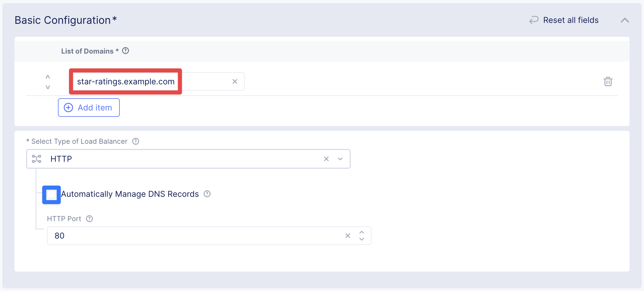Image resolution: width=644 pixels, height=291 pixels.
Task: Clear the domain text field
Action: (x=235, y=82)
